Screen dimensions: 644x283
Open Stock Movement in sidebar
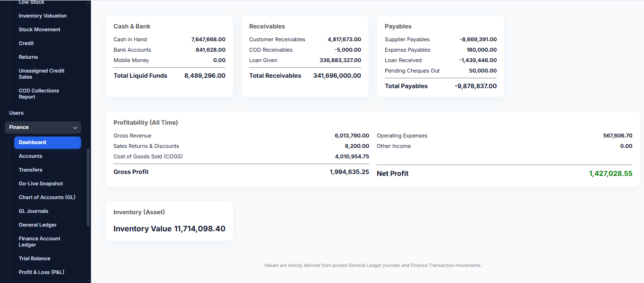[x=39, y=29]
